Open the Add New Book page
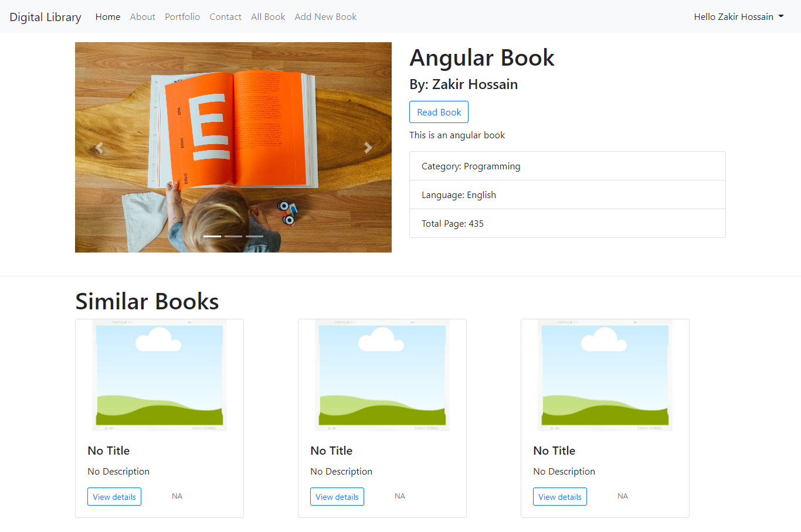The width and height of the screenshot is (801, 532). (x=325, y=16)
